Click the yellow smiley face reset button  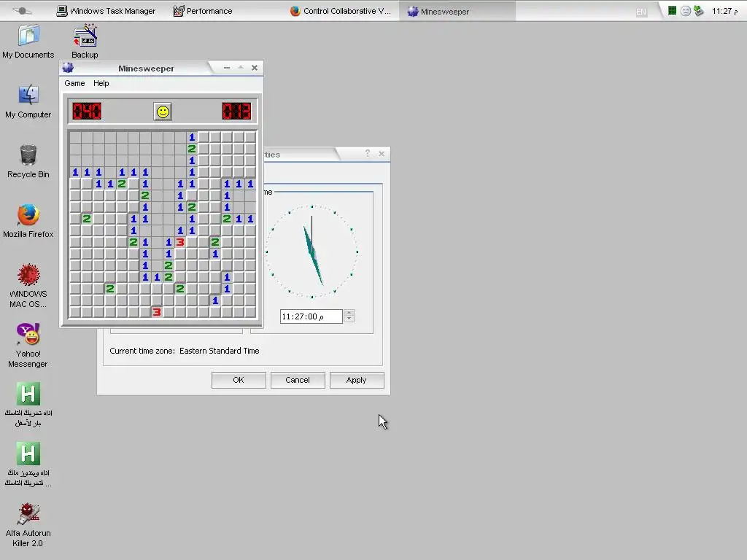tap(163, 112)
